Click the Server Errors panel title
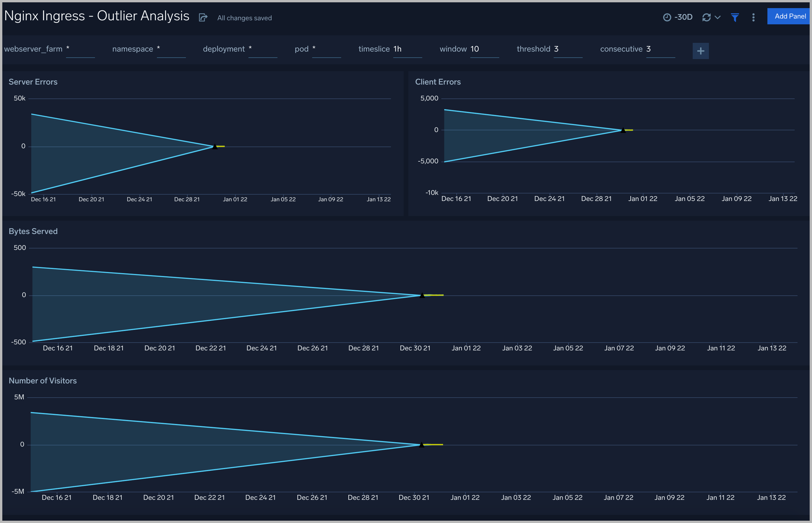 [x=33, y=81]
